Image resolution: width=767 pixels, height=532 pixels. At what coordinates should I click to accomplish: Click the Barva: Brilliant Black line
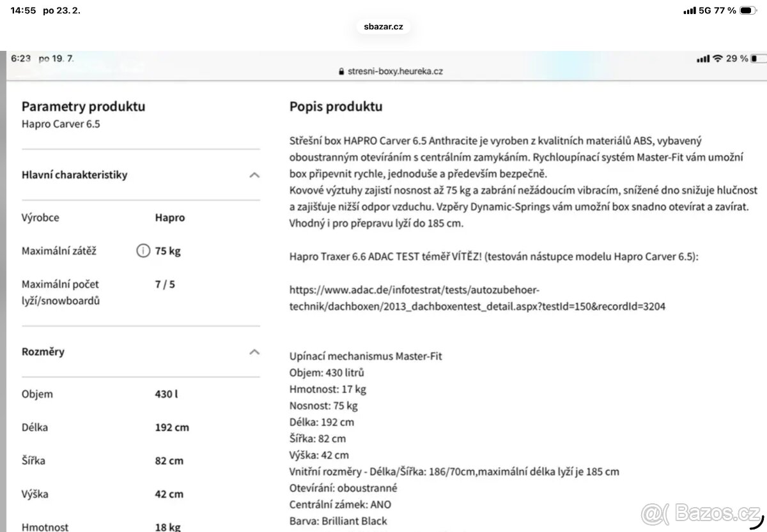(x=338, y=521)
